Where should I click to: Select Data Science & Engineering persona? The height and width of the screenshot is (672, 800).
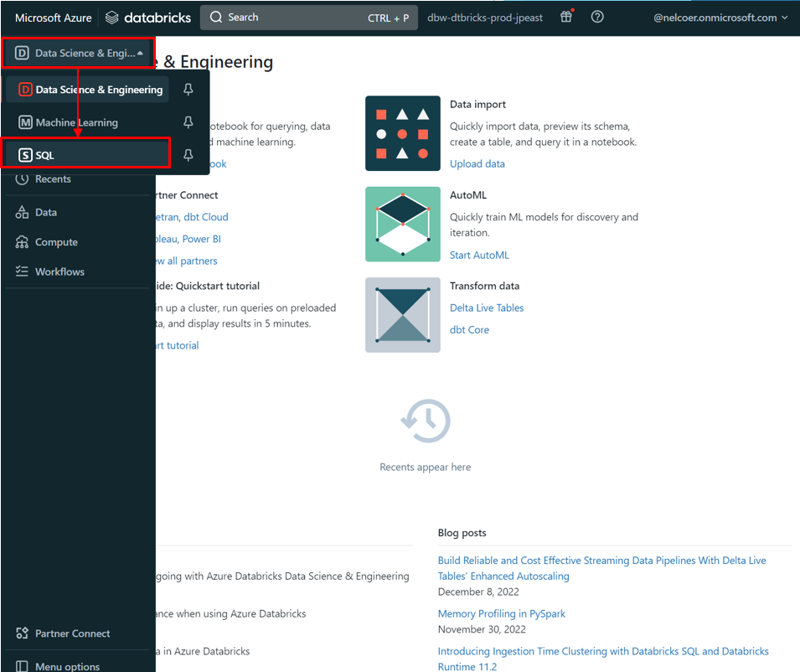click(x=87, y=90)
